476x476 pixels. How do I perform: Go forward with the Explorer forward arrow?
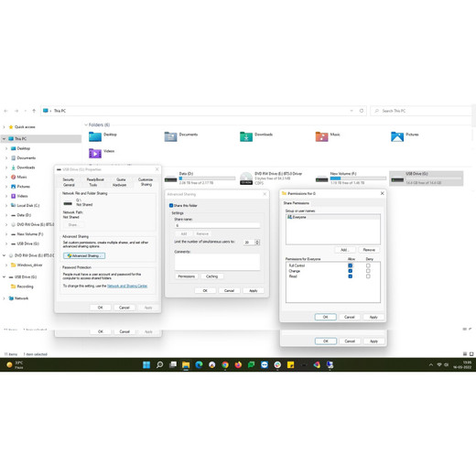coord(16,111)
